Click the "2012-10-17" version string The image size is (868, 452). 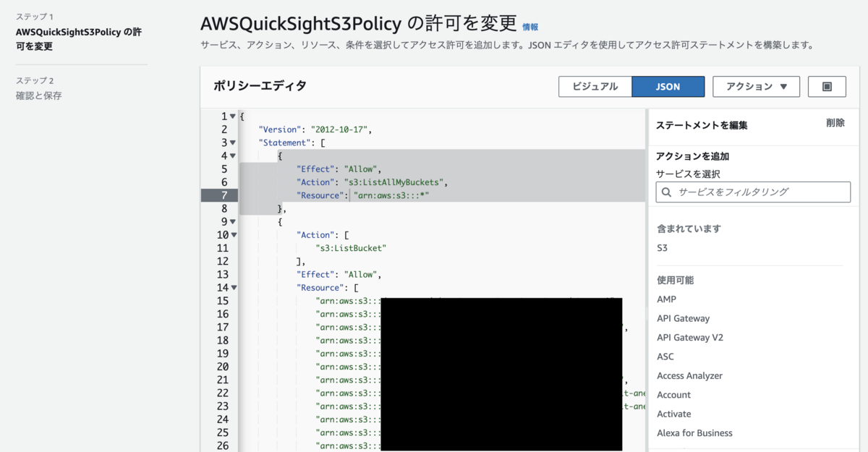340,129
